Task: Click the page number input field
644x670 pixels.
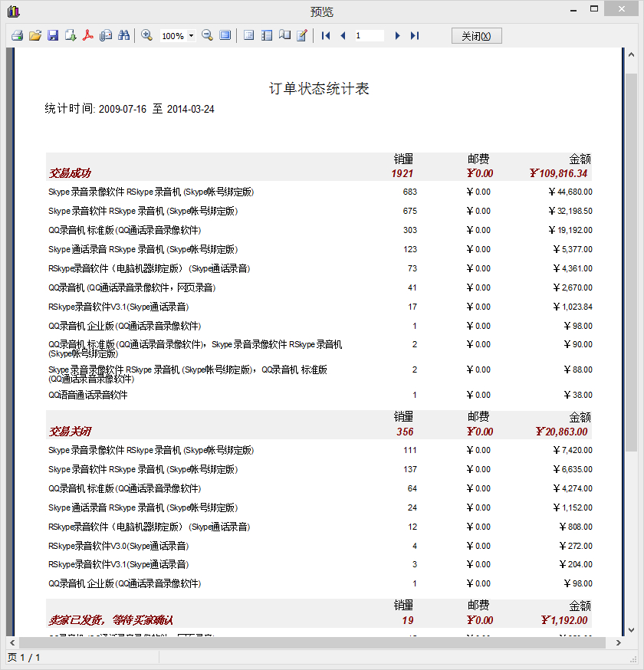Action: pos(370,35)
